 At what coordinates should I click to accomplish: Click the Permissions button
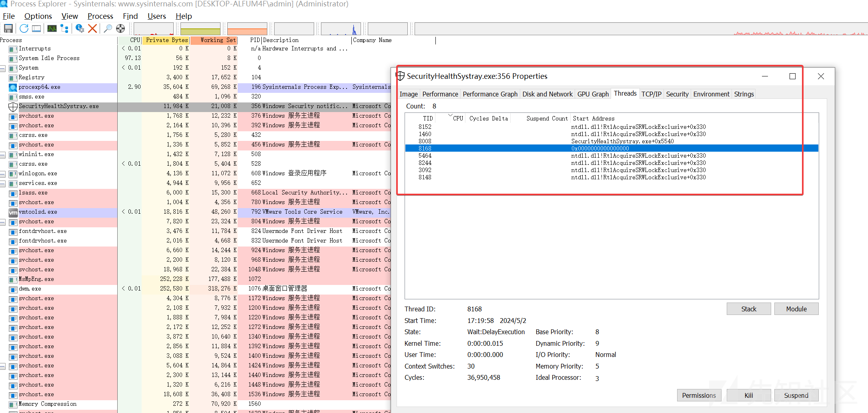coord(699,395)
